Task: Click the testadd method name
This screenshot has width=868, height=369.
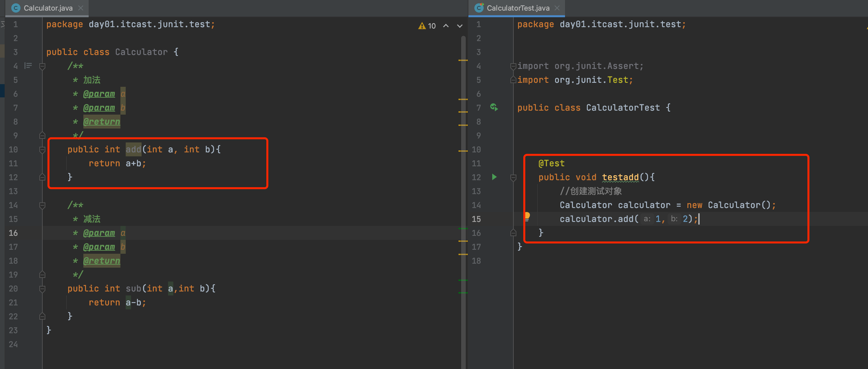Action: [x=620, y=177]
